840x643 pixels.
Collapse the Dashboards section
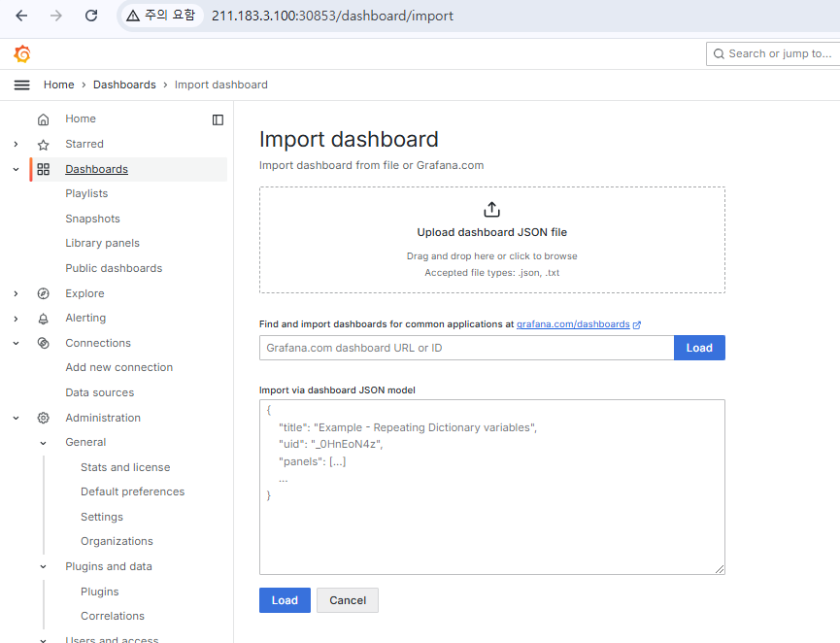(17, 169)
